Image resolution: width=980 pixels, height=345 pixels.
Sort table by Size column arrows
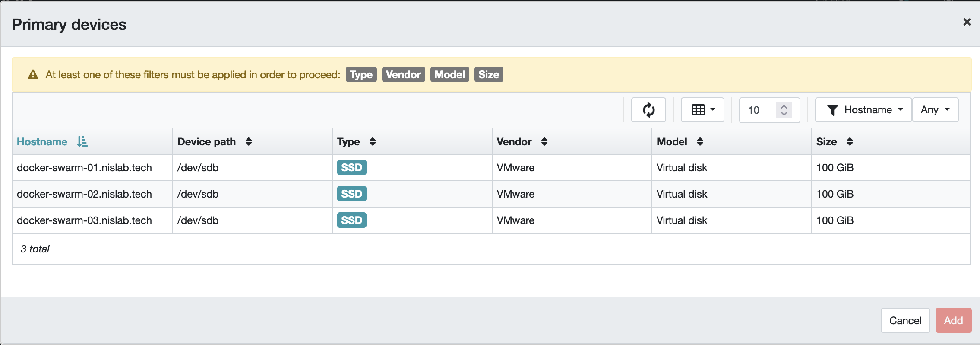click(x=850, y=142)
